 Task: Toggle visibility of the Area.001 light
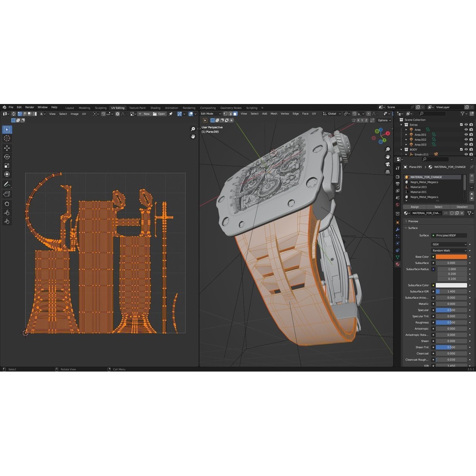point(466,134)
